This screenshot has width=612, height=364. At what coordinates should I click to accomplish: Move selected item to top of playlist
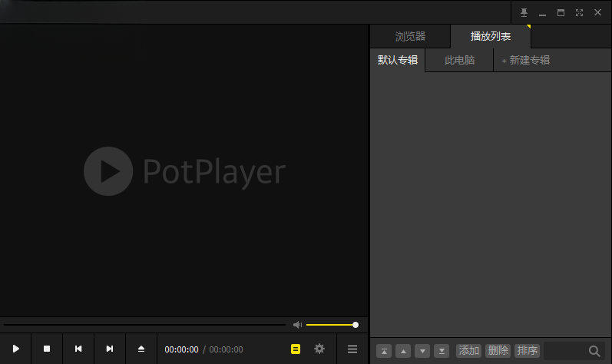pyautogui.click(x=384, y=351)
